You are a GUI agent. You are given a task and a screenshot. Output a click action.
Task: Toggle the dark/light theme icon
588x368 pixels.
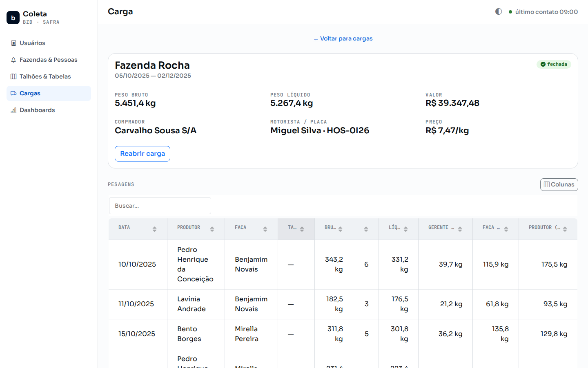click(499, 11)
